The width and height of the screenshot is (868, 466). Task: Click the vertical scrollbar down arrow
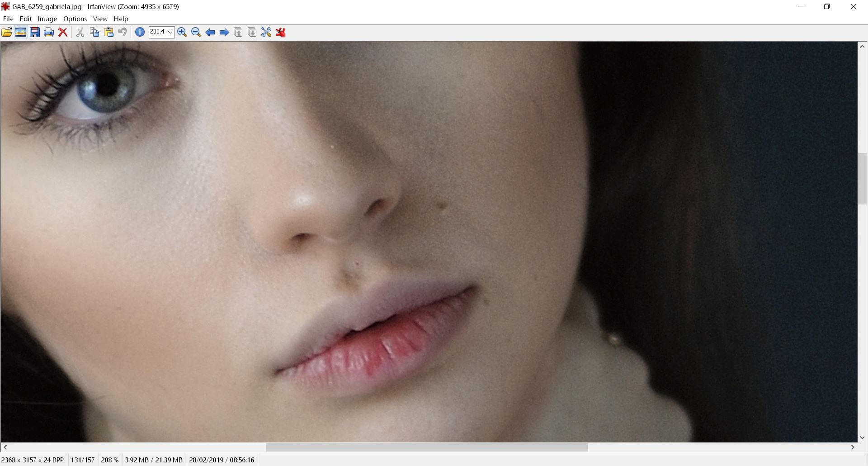862,437
